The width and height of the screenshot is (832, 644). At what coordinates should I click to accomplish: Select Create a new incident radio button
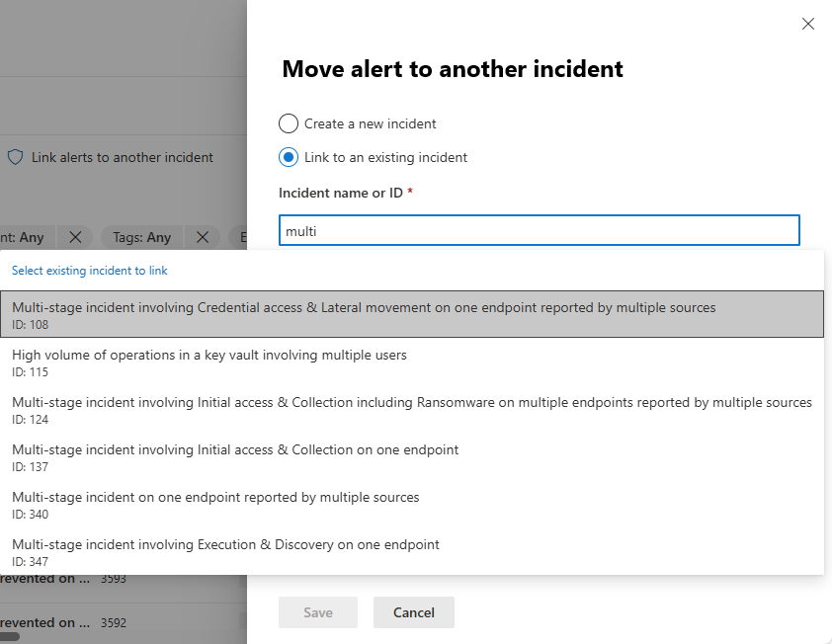pyautogui.click(x=289, y=123)
